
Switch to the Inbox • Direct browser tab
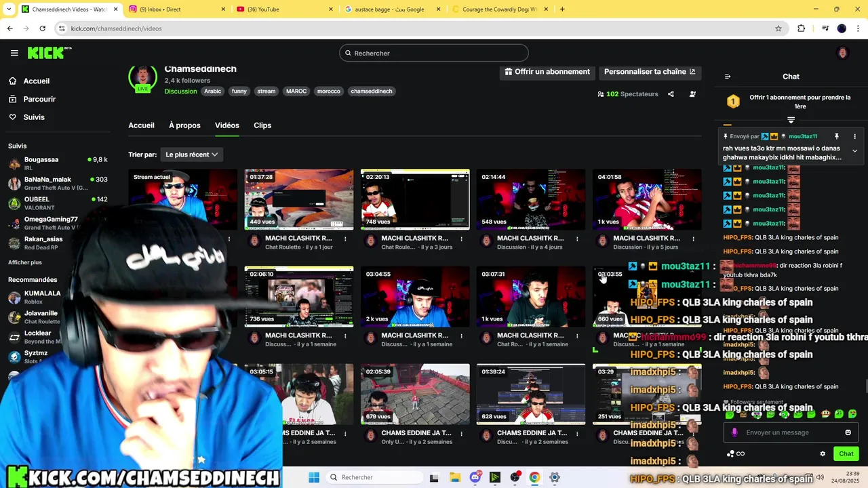176,9
